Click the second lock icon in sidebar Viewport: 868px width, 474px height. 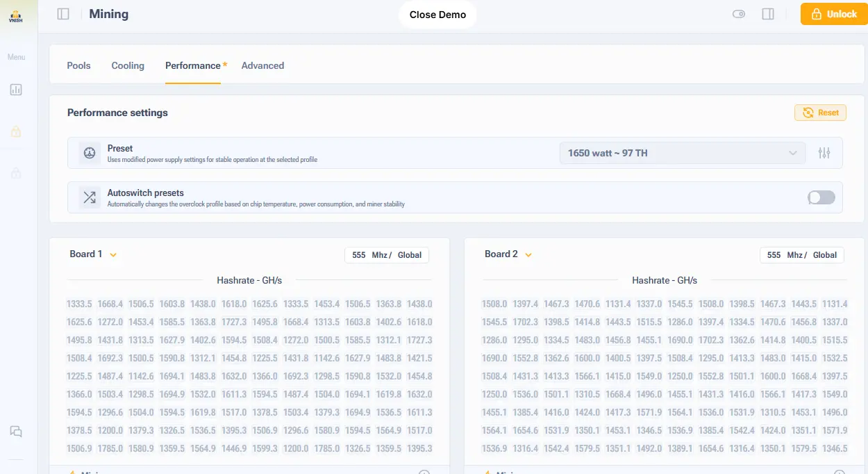16,173
